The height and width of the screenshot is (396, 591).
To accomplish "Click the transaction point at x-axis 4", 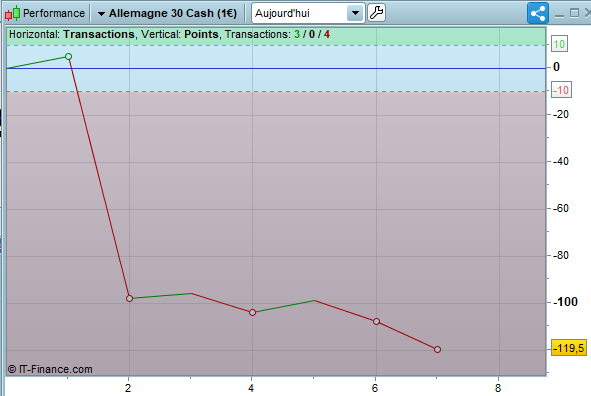I will [253, 312].
